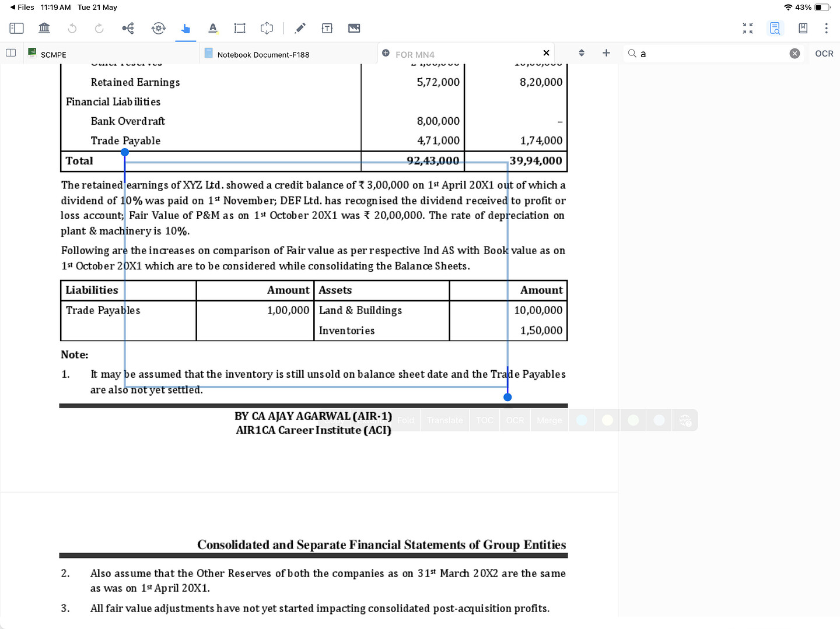Viewport: 840px width, 629px height.
Task: Click the '10,00,000' amount cell
Action: pyautogui.click(x=538, y=310)
